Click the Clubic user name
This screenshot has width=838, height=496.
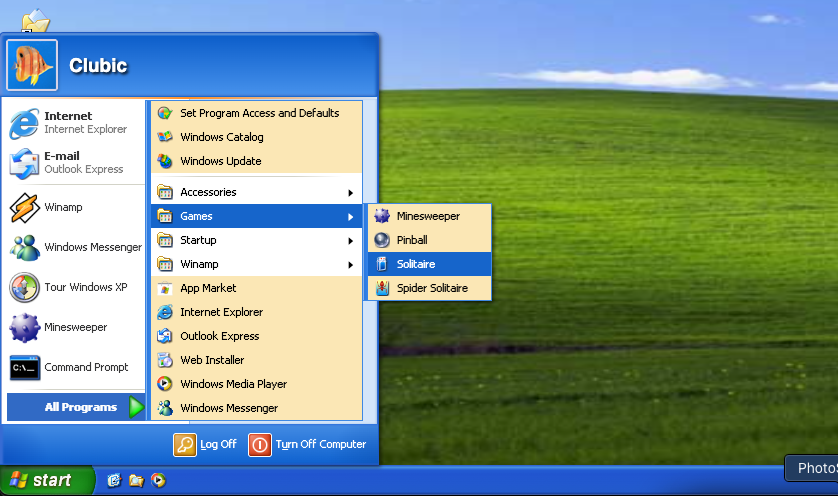(x=98, y=66)
